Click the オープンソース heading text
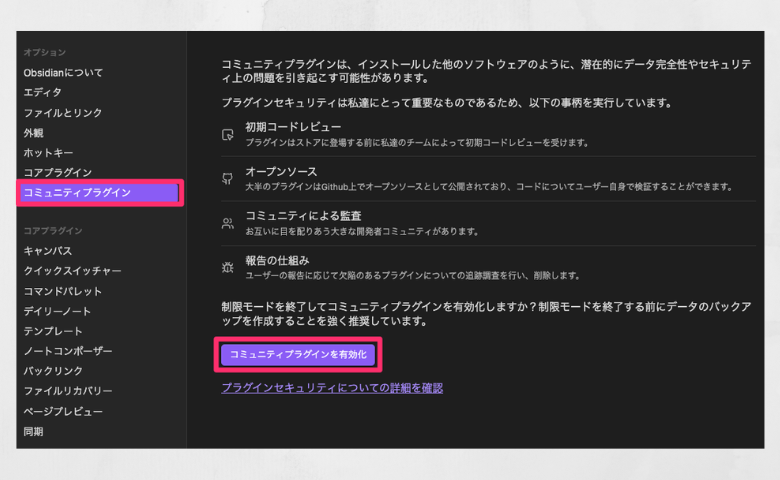This screenshot has width=780, height=480. click(x=281, y=172)
